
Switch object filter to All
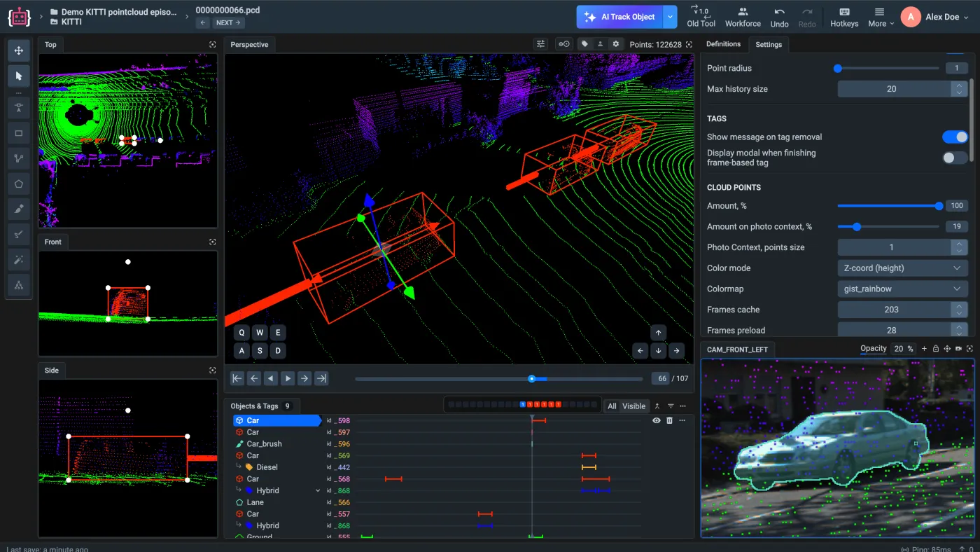[612, 406]
